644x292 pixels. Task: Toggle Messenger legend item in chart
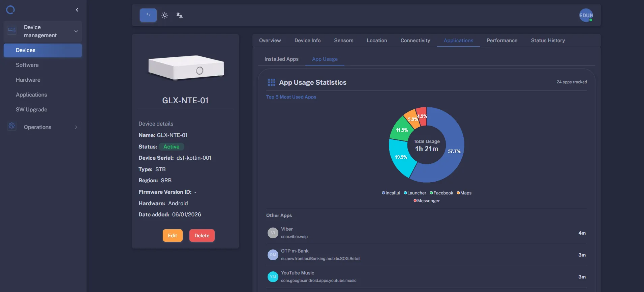click(426, 201)
